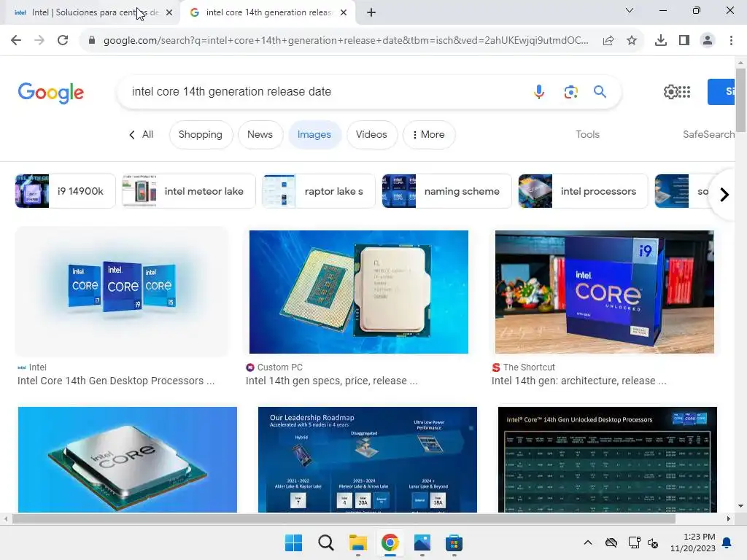
Task: Close the Intel Soluciones tab
Action: (169, 13)
